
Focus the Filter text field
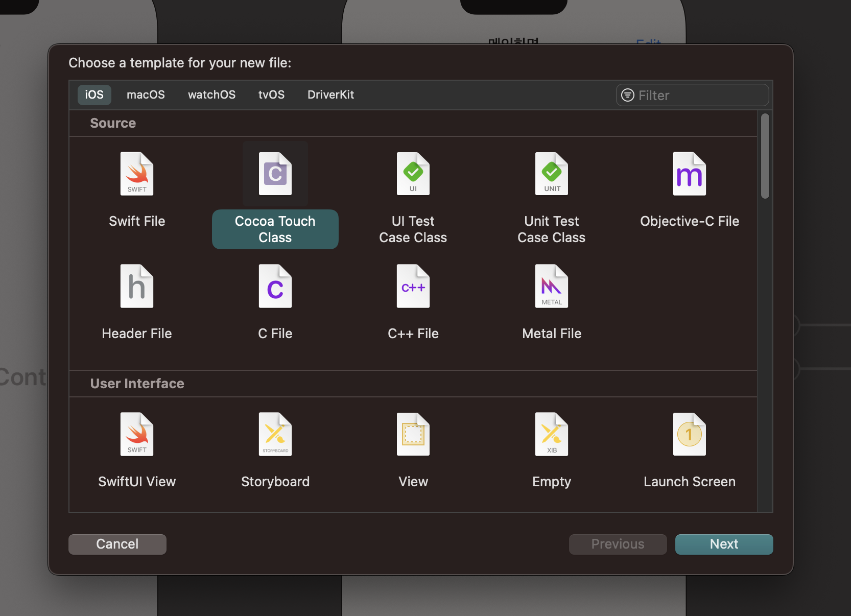click(x=693, y=95)
